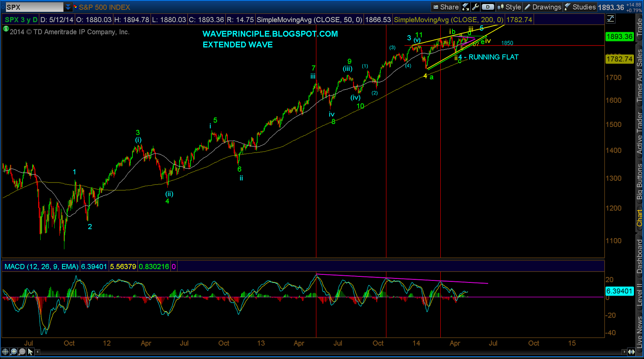This screenshot has width=644, height=359.
Task: Click the RUNNING FLAT annotation text
Action: [493, 57]
